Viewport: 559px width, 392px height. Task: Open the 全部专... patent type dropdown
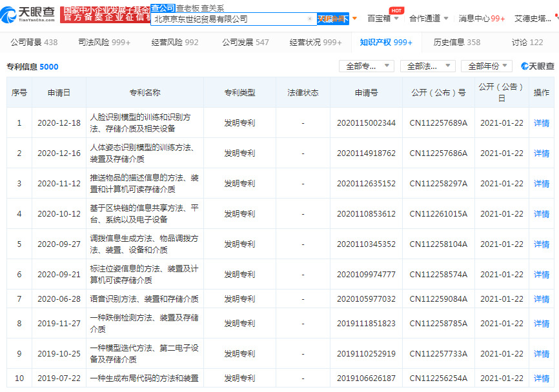click(x=366, y=66)
